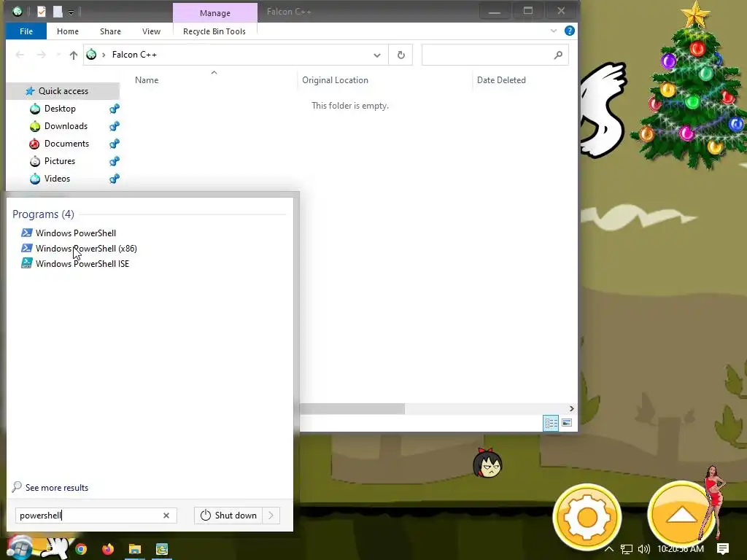Open the breadcrumb chevron before Falcon C++
The height and width of the screenshot is (560, 747).
[104, 55]
